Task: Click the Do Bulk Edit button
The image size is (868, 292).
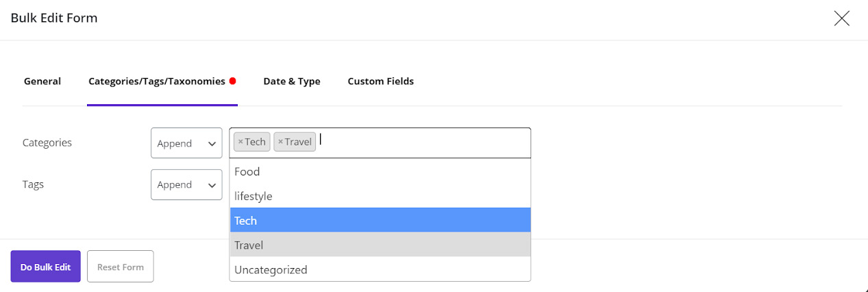Action: click(45, 267)
